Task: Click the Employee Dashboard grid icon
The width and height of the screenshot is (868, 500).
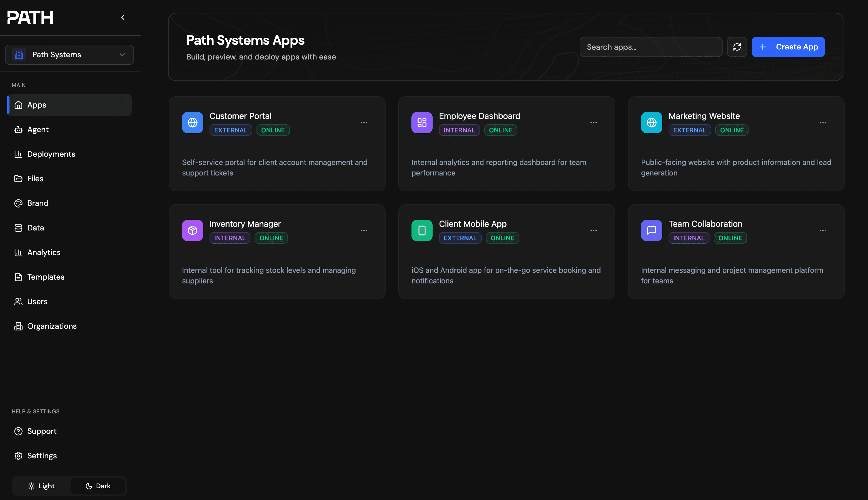Action: tap(422, 123)
